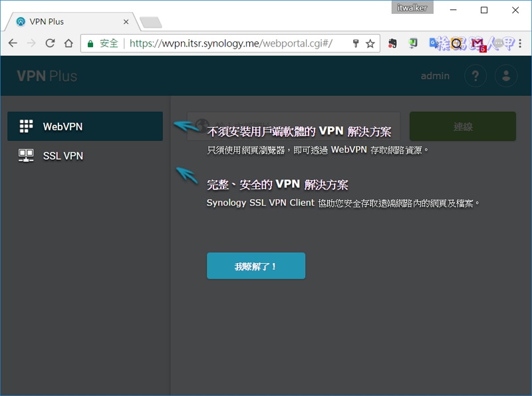Screen dimensions: 532x396
Task: Click the green monitor extension icon
Action: (413, 43)
